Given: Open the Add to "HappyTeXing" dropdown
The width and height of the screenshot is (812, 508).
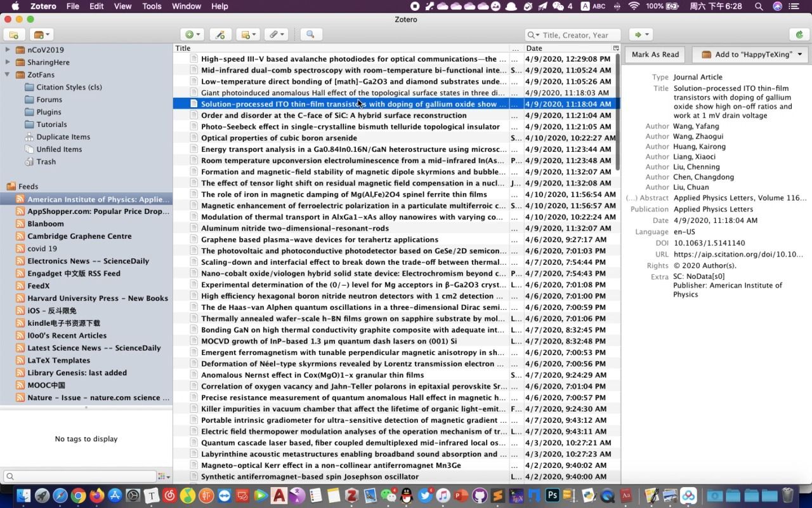Looking at the screenshot, I should pos(750,55).
